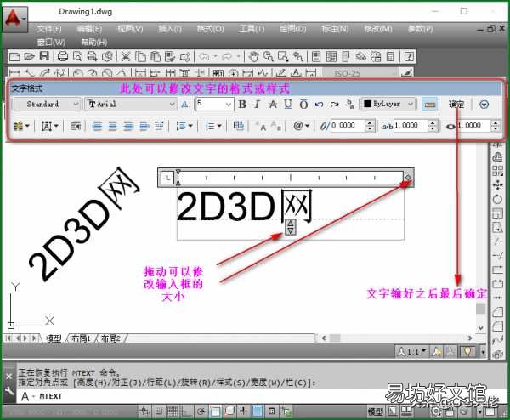Open the 窗口(W) menu
This screenshot has height=420, width=510.
[x=51, y=43]
